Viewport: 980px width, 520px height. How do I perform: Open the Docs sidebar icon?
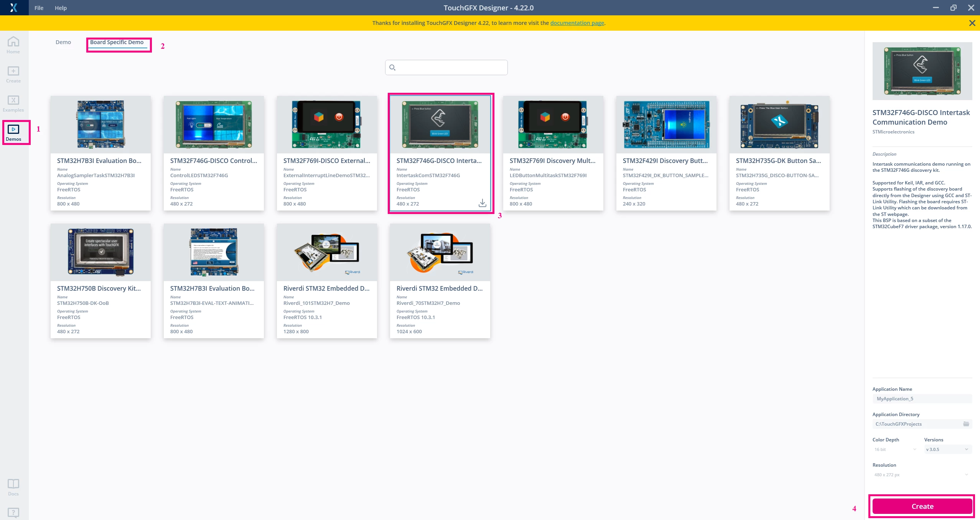[13, 487]
